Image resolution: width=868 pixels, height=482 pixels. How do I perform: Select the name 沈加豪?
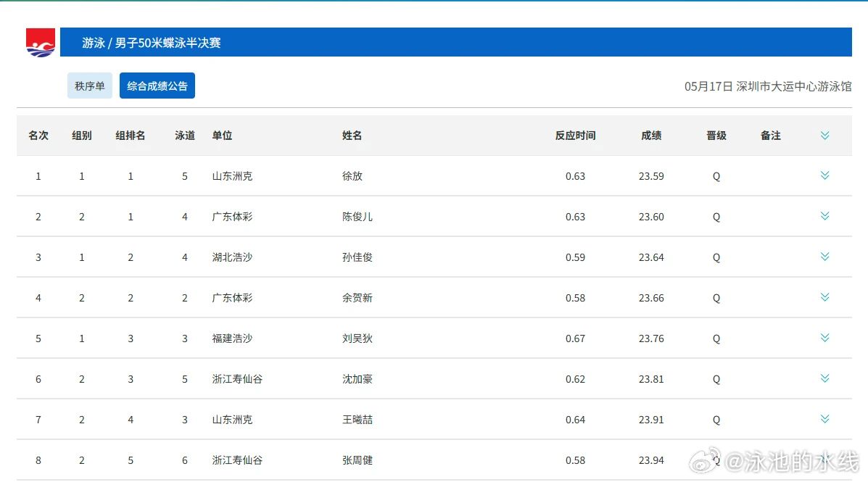(357, 379)
